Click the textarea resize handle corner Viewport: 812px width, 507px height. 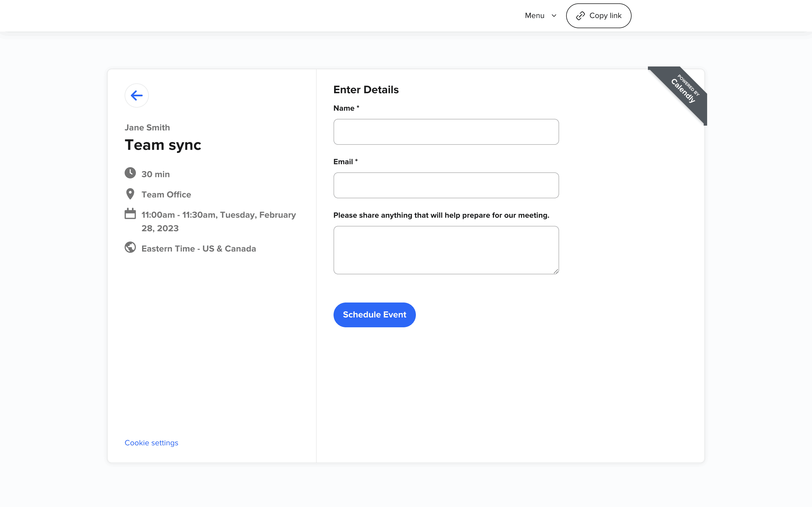point(556,271)
